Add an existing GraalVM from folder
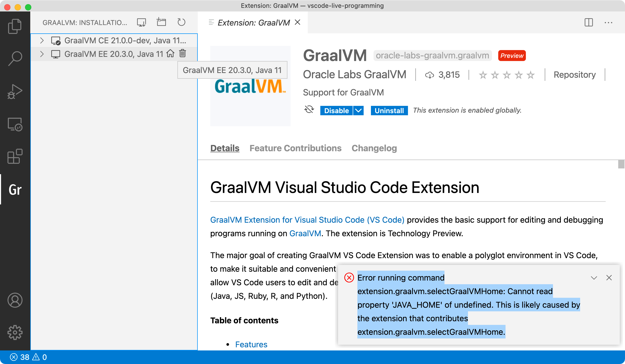The image size is (625, 364). [x=161, y=22]
